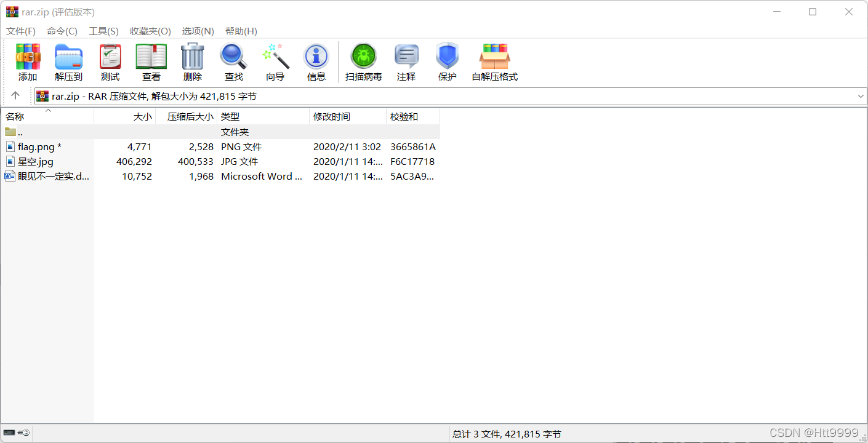Click size value 406,292
Image resolution: width=868 pixels, height=443 pixels.
click(x=134, y=161)
